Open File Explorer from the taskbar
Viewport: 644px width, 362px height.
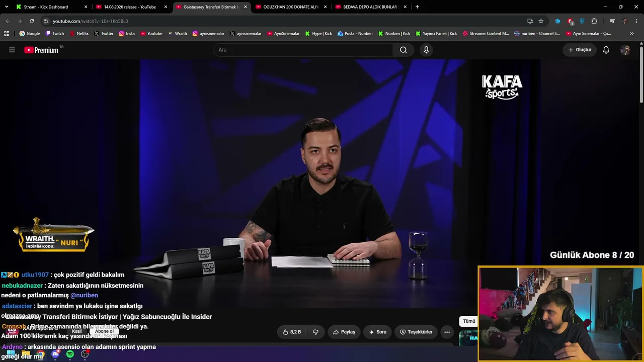25,354
